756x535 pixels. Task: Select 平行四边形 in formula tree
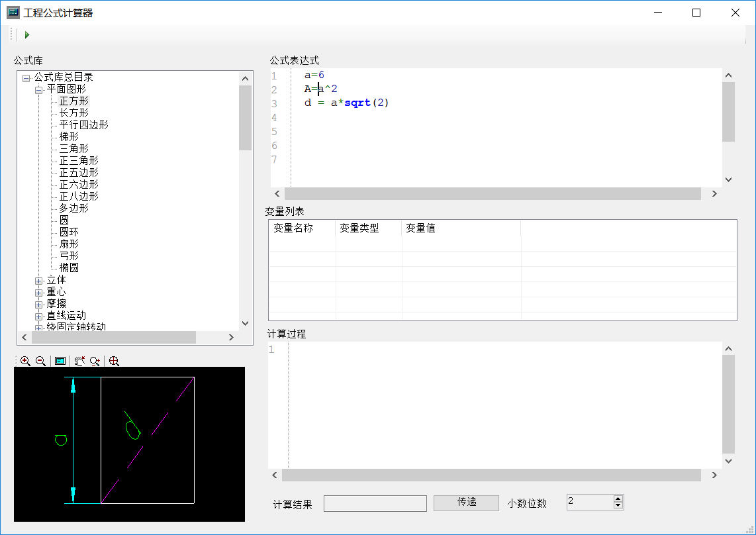coord(84,124)
